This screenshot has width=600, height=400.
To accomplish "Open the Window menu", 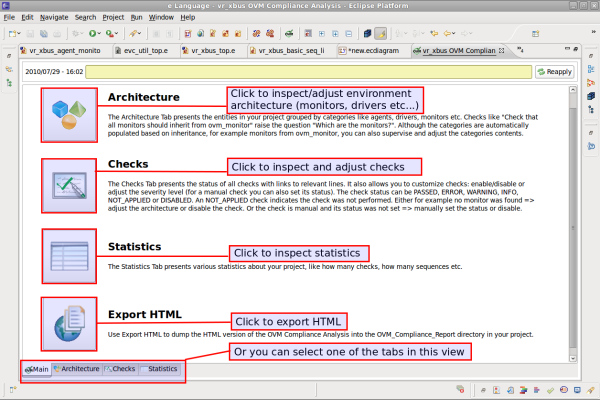I will pyautogui.click(x=161, y=17).
